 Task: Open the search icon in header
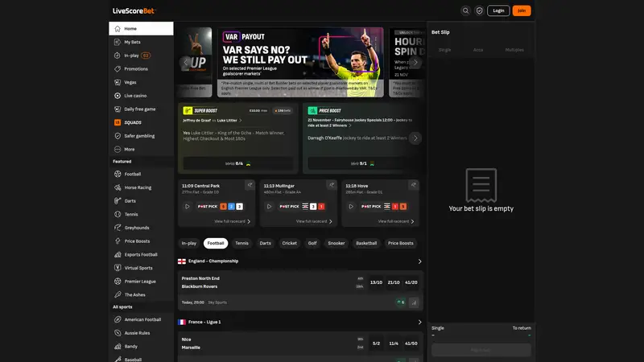pos(465,10)
